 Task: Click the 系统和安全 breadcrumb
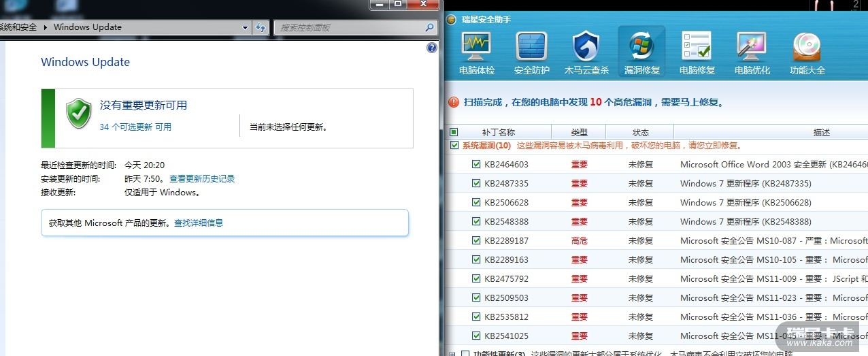point(18,27)
